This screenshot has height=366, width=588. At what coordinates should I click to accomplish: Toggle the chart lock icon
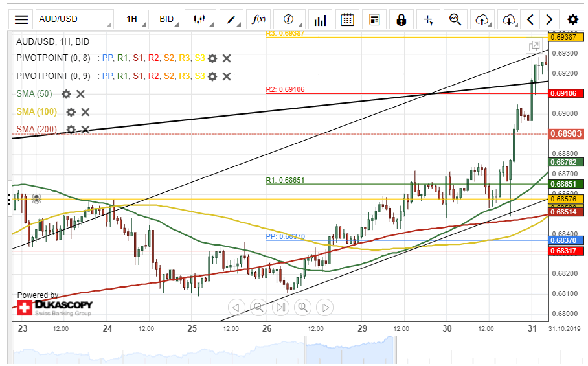coord(401,19)
